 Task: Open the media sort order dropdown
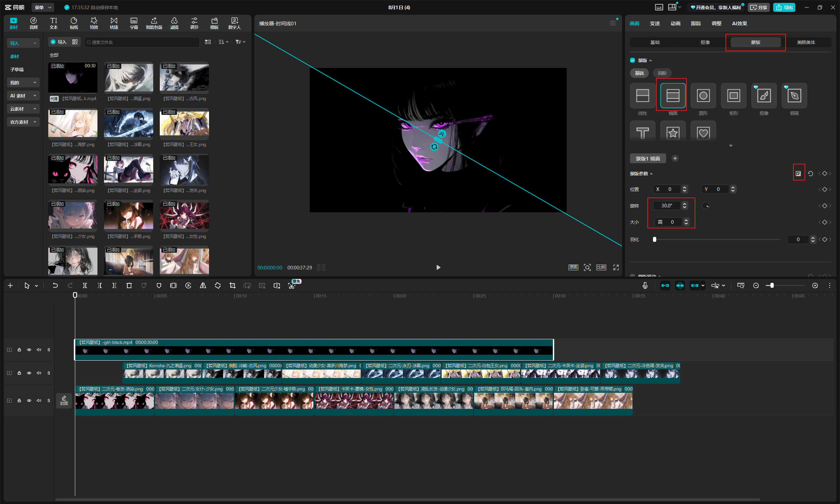(223, 42)
